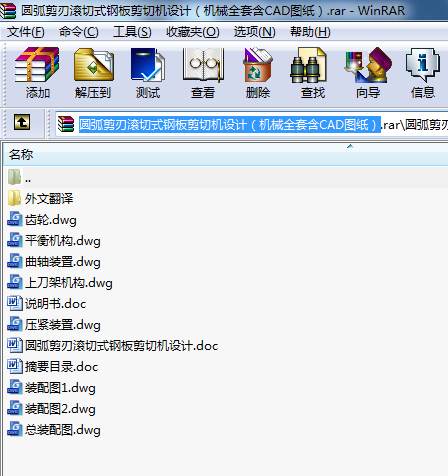Click the DWG icon of 装配图1.dwg
The width and height of the screenshot is (448, 476).
pos(15,387)
